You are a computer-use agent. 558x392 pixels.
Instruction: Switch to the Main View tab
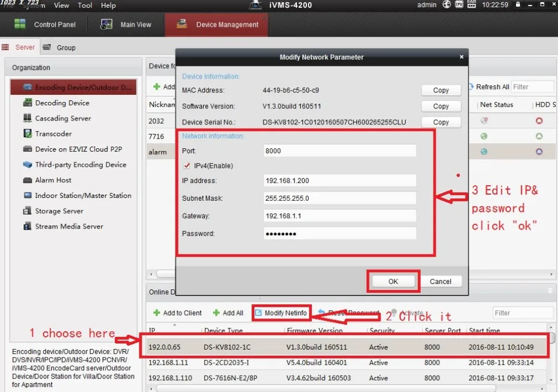point(126,25)
